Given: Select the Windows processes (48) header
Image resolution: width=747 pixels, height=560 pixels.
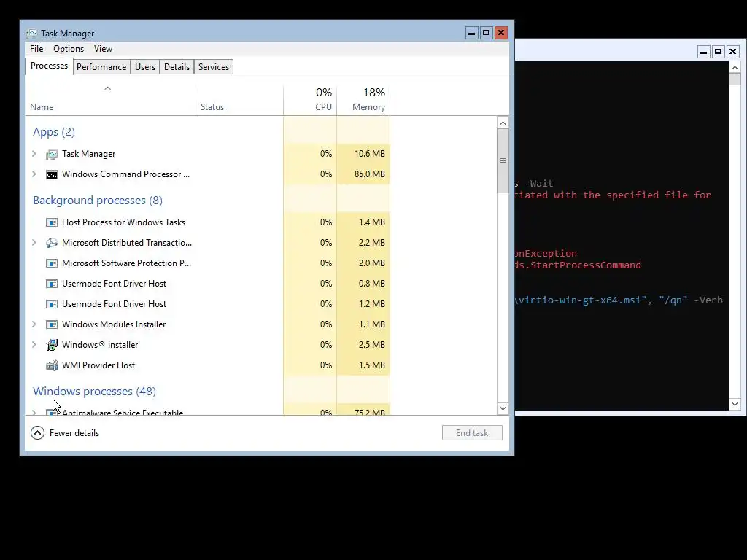Looking at the screenshot, I should pyautogui.click(x=94, y=392).
